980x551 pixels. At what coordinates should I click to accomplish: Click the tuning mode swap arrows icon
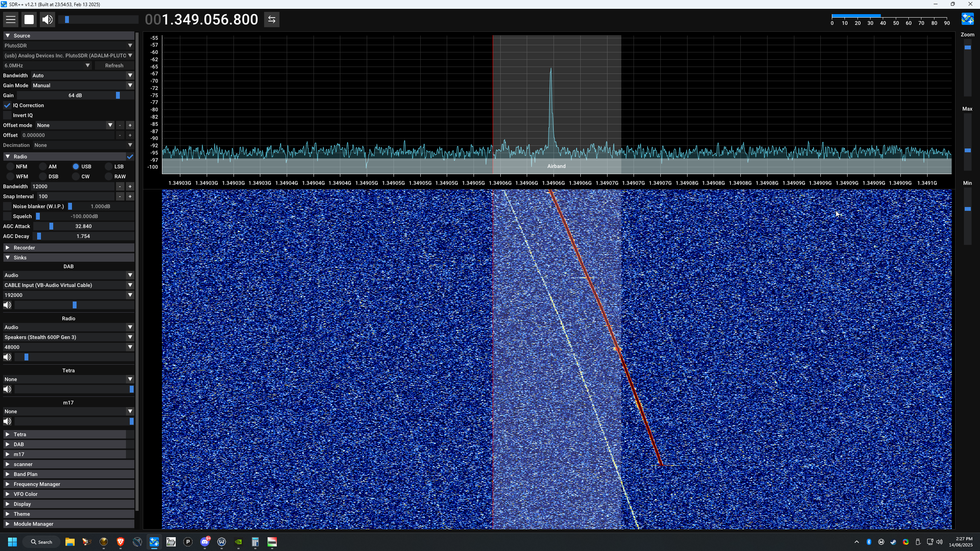[x=272, y=20]
